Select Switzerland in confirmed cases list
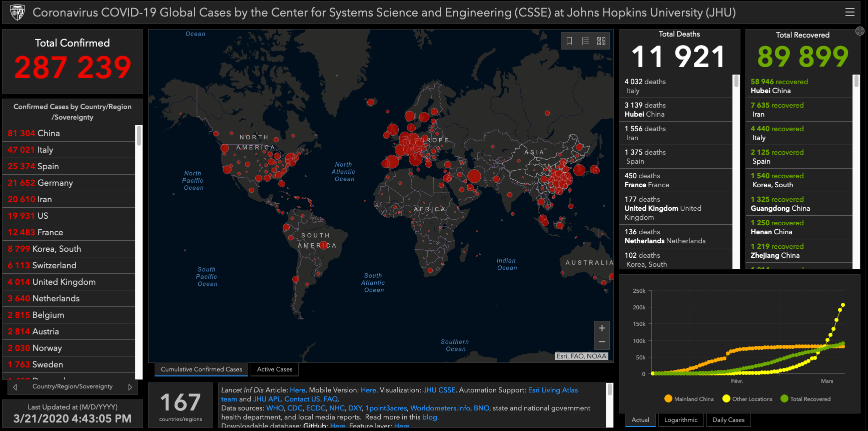The image size is (868, 431). (69, 265)
